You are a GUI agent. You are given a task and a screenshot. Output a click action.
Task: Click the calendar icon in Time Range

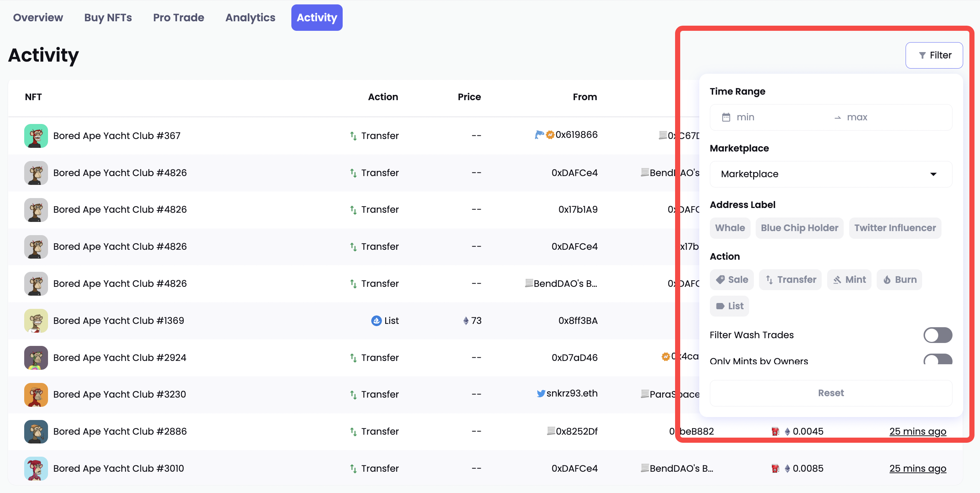click(x=726, y=117)
